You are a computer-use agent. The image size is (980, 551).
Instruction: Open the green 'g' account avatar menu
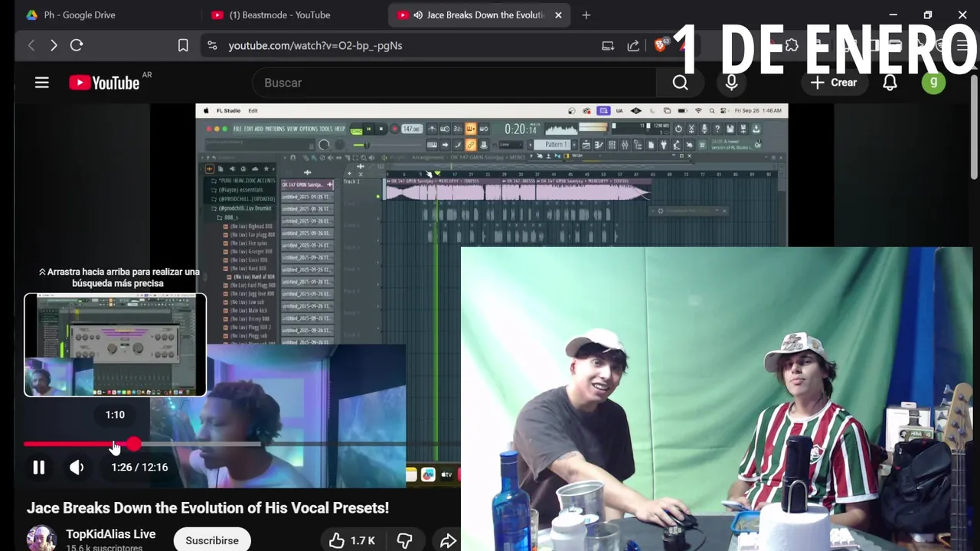pos(933,83)
